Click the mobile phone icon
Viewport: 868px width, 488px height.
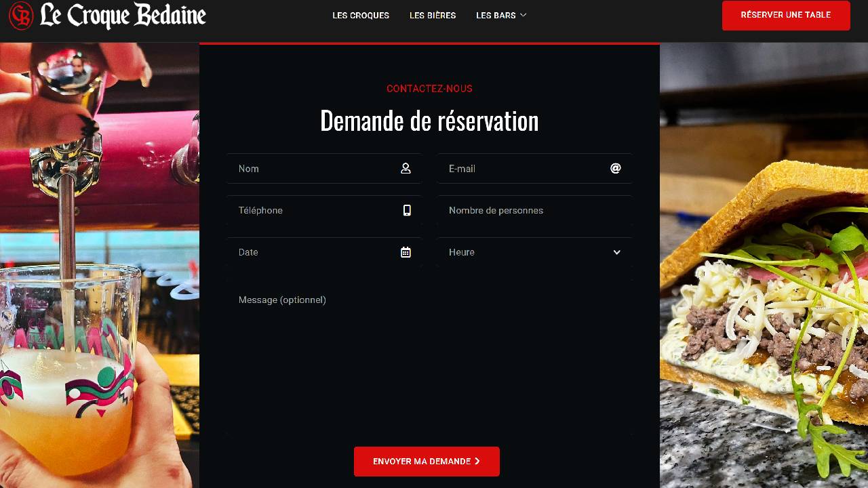point(407,211)
